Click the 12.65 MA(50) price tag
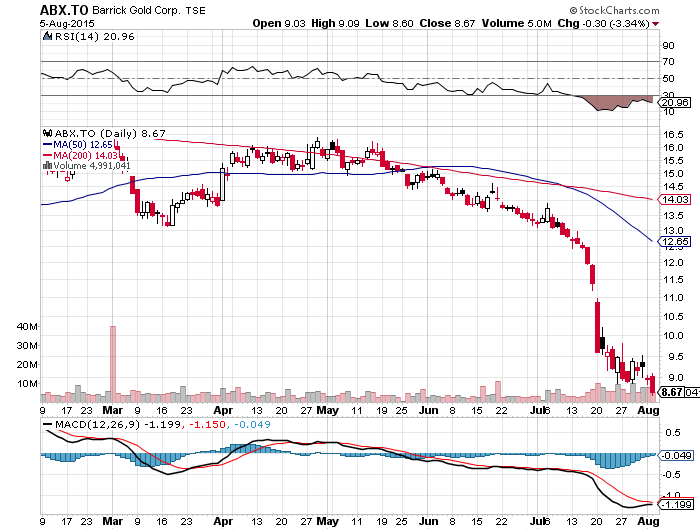Viewport: 700px width, 530px height. tap(675, 242)
